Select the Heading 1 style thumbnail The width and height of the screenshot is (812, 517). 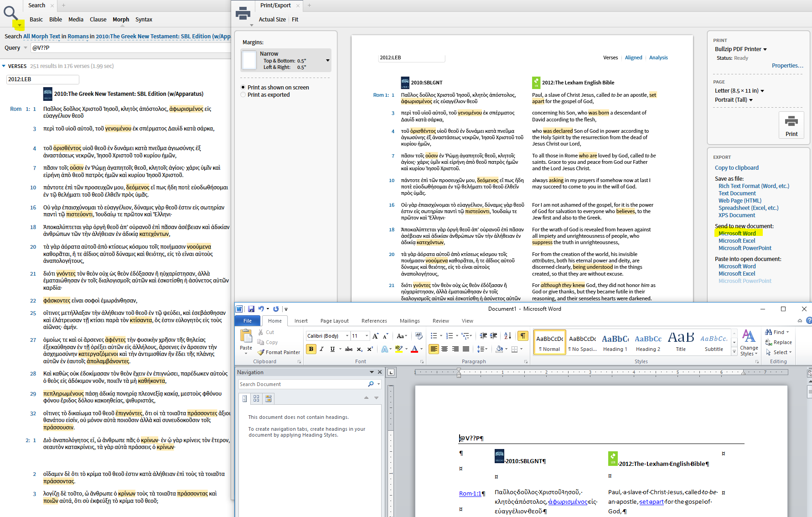point(615,342)
